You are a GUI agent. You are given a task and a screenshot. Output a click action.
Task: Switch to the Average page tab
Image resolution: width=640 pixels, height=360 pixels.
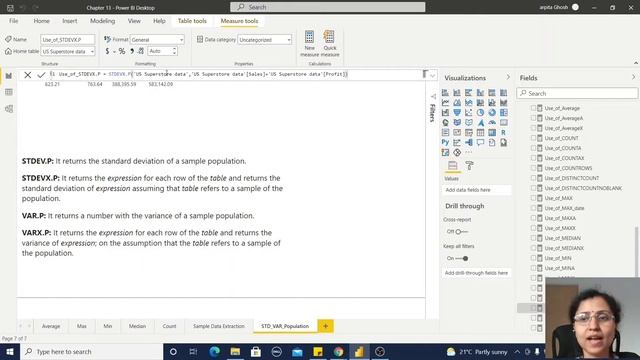point(51,326)
